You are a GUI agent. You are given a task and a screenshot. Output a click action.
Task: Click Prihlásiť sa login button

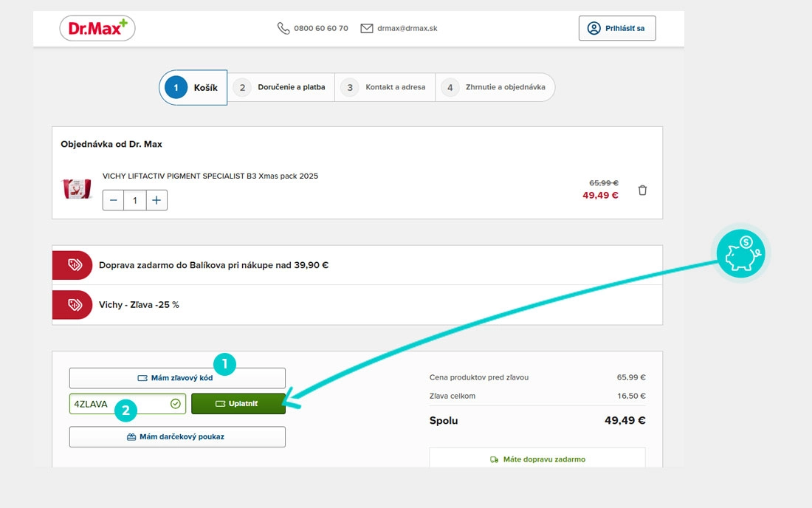617,28
